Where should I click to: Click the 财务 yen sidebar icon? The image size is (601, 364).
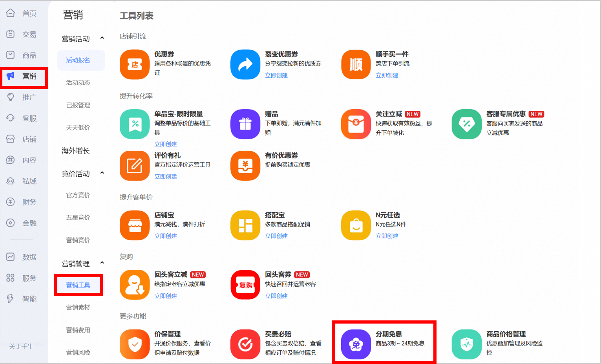pos(11,202)
